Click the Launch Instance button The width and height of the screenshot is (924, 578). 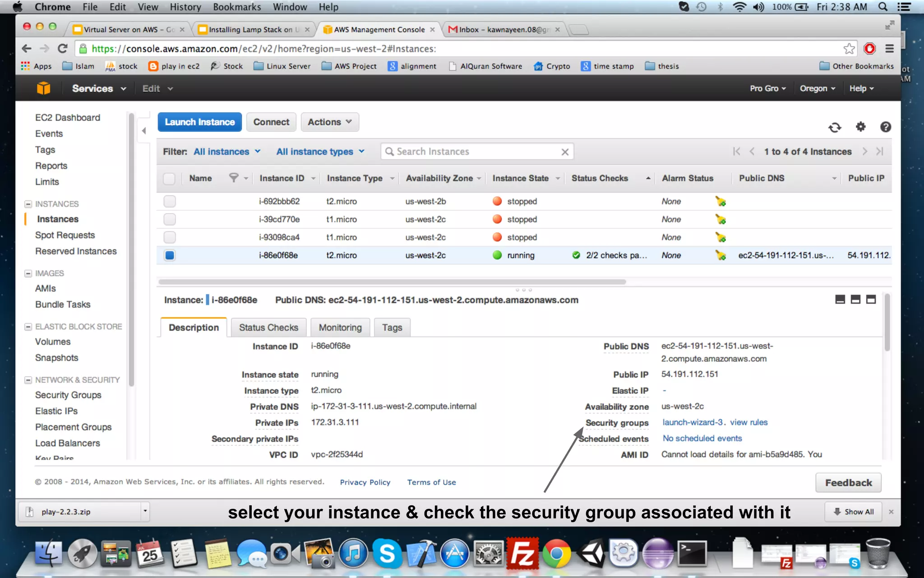click(x=199, y=122)
